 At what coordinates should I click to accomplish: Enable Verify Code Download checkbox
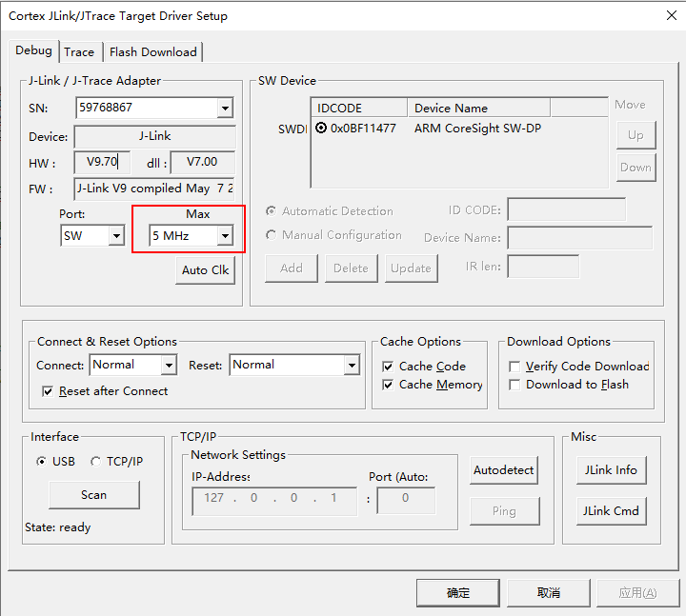pyautogui.click(x=514, y=367)
